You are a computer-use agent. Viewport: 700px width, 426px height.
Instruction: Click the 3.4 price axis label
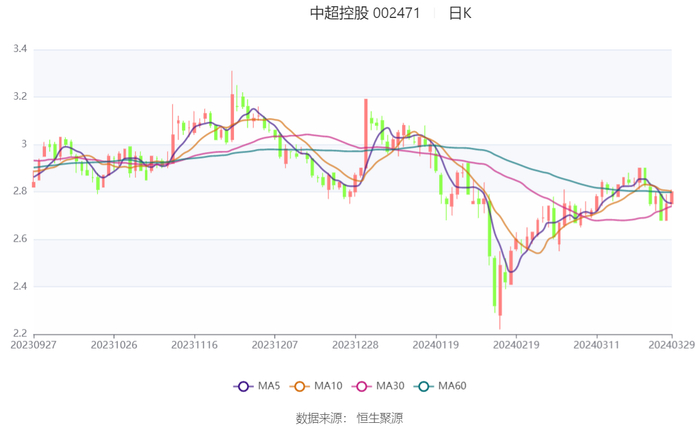pyautogui.click(x=19, y=49)
